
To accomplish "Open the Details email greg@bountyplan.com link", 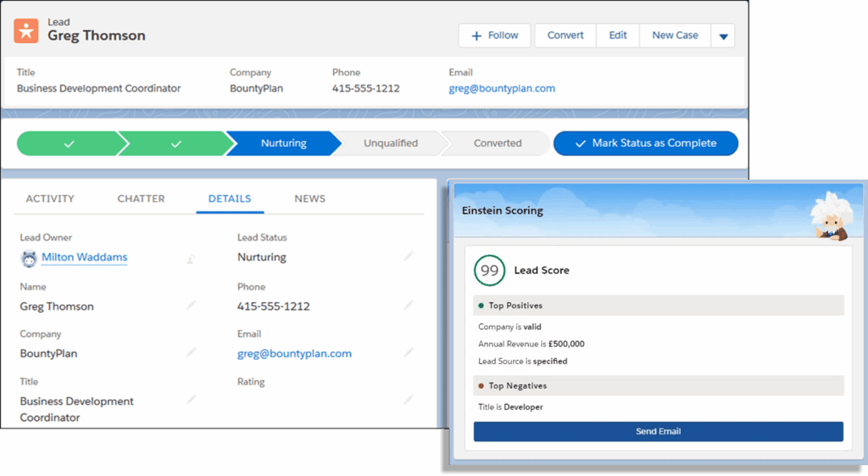I will 294,354.
